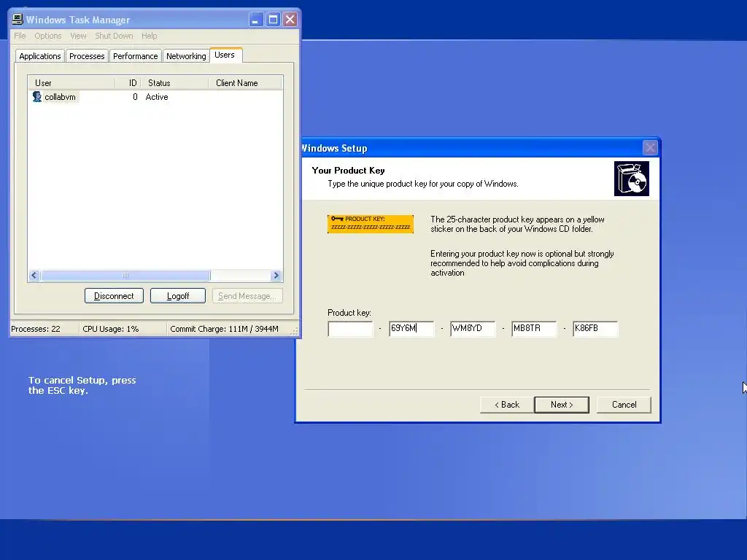Switch to the Networking tab
The image size is (747, 560).
point(186,56)
